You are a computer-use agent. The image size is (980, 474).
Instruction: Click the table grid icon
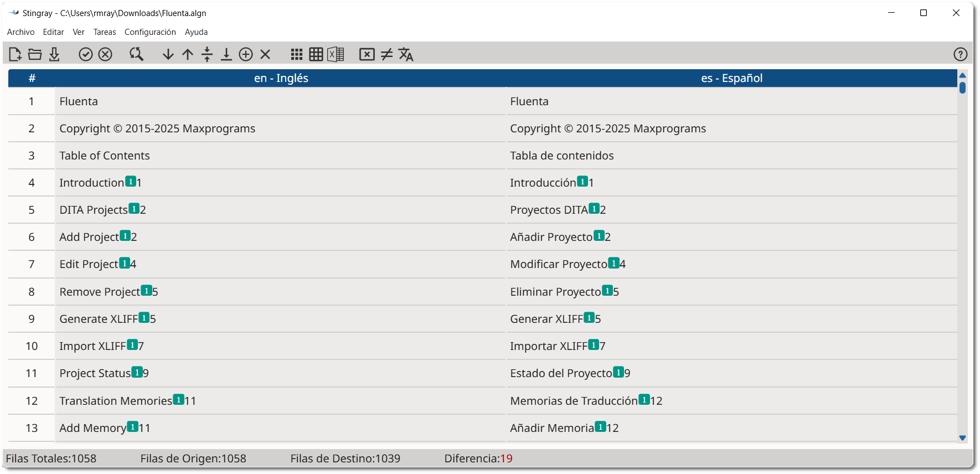pos(316,54)
